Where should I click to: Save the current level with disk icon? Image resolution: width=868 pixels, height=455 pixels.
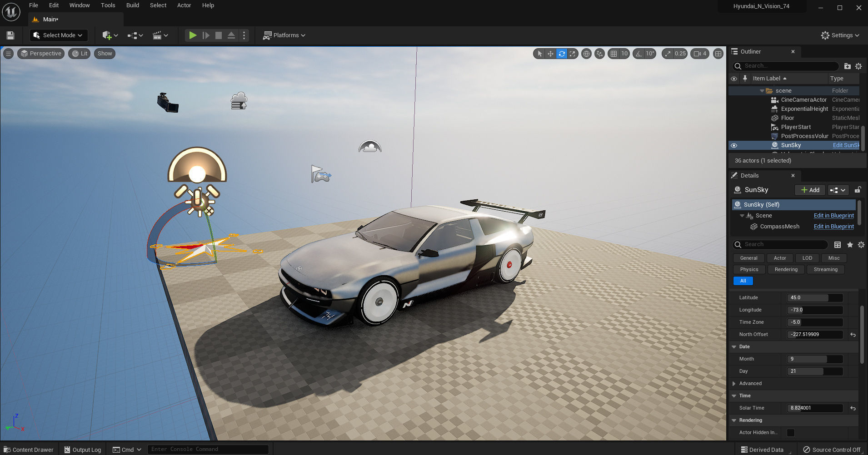10,35
